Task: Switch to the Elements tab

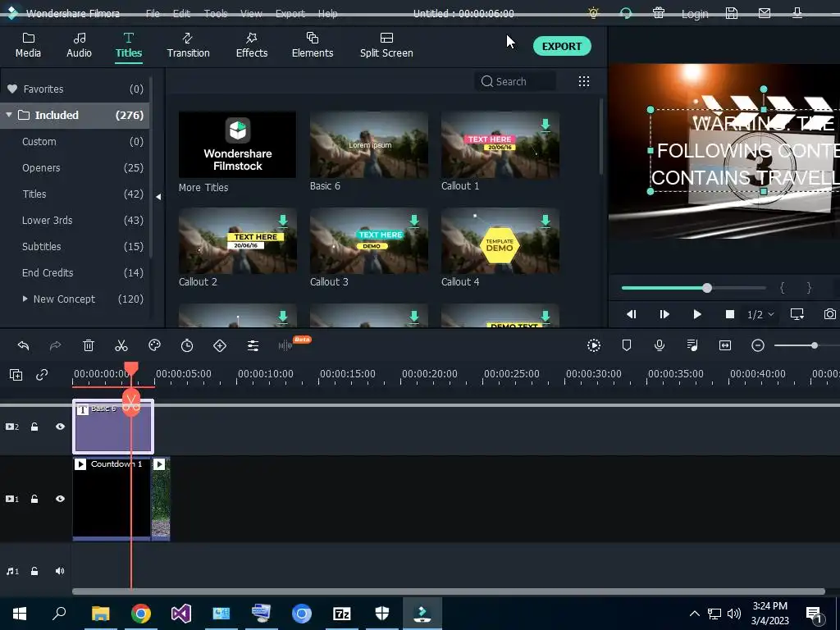Action: 313,46
